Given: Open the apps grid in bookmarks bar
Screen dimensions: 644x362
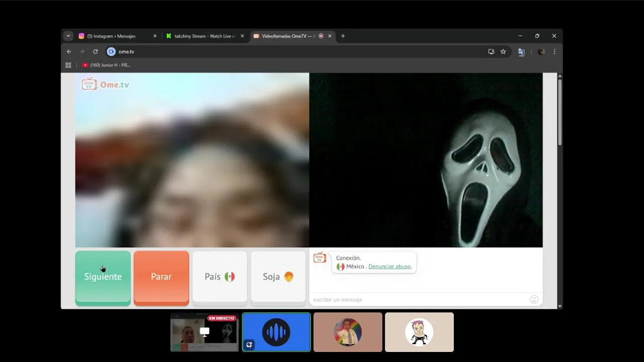Looking at the screenshot, I should point(68,65).
